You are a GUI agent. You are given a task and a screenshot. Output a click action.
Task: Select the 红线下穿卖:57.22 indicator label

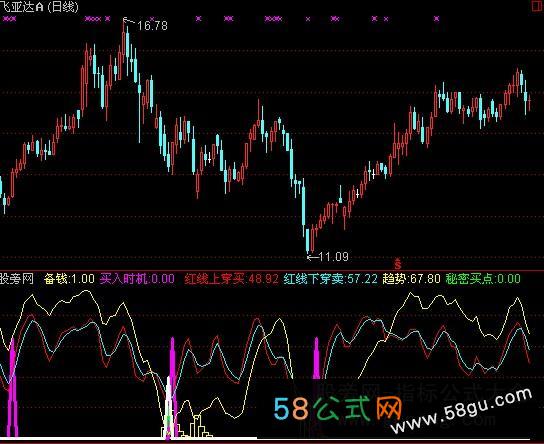[330, 279]
